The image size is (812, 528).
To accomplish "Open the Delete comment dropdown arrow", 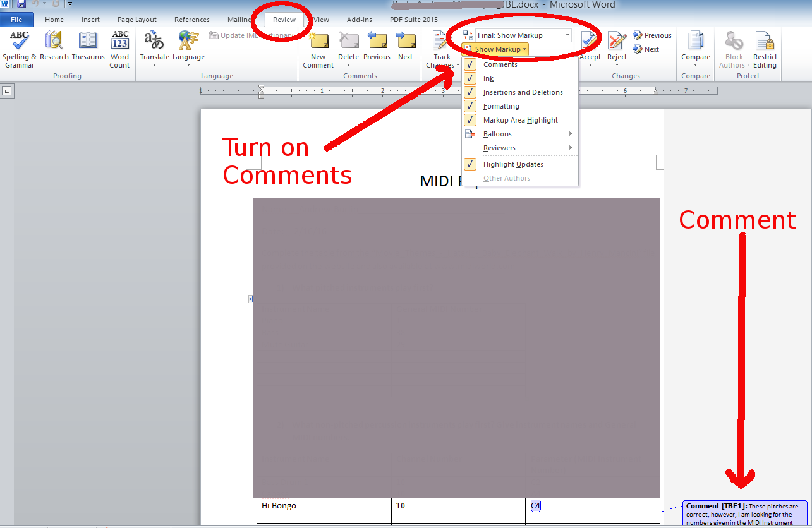I will [x=348, y=65].
